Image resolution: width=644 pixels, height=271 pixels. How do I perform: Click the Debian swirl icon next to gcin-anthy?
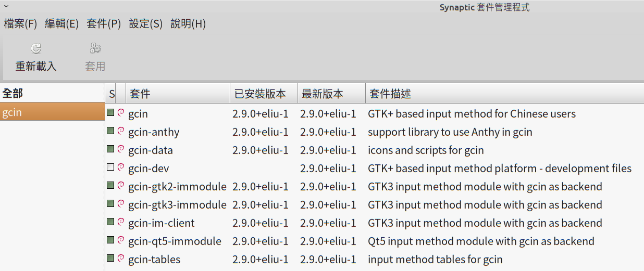pyautogui.click(x=121, y=131)
